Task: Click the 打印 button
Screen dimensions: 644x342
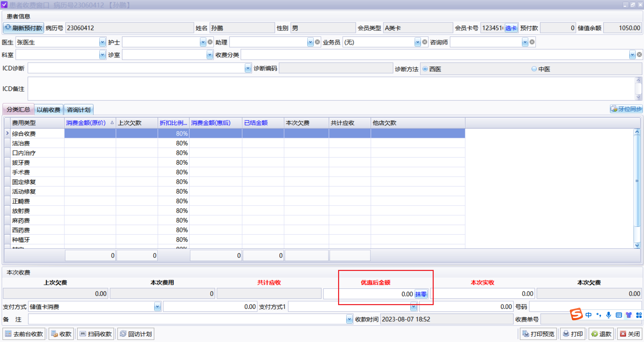Action: (x=573, y=334)
